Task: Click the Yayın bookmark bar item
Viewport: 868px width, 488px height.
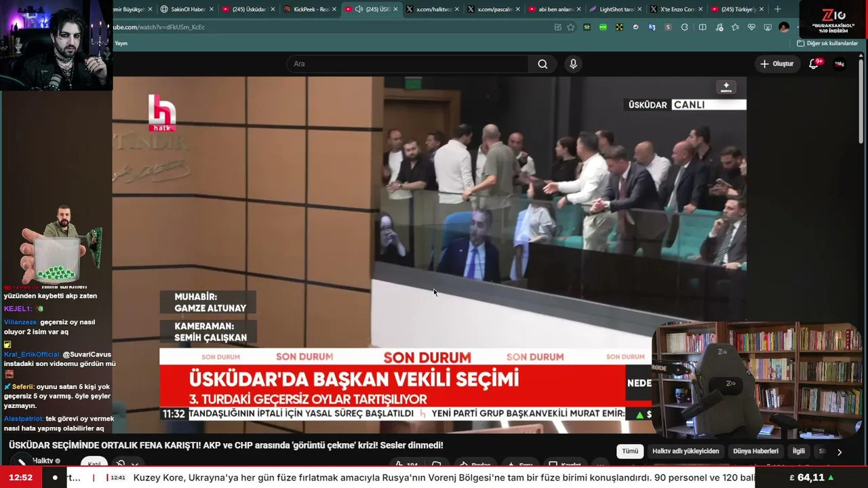Action: point(121,43)
